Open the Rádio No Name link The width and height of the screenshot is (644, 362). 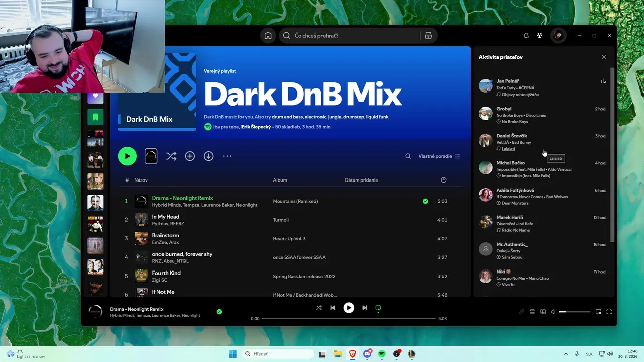[x=516, y=230]
